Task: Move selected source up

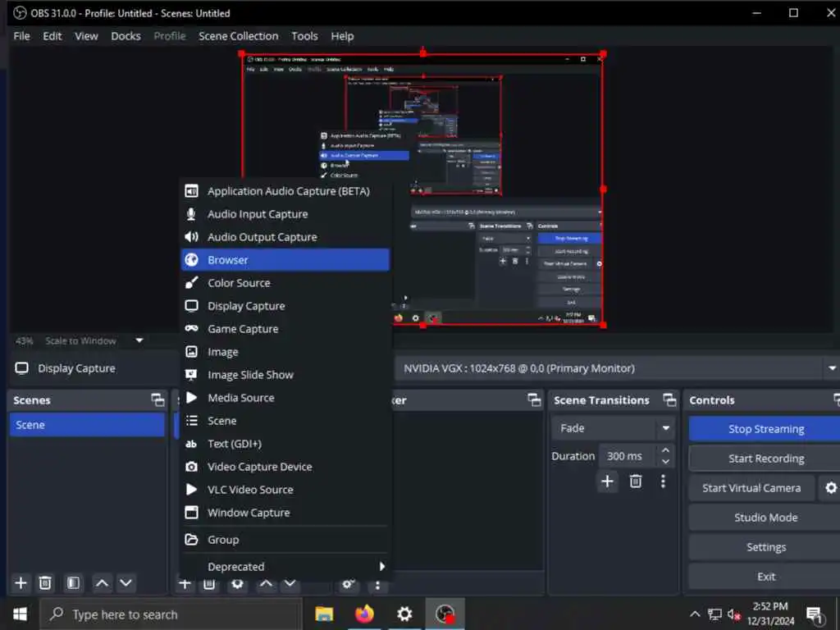Action: (x=267, y=584)
